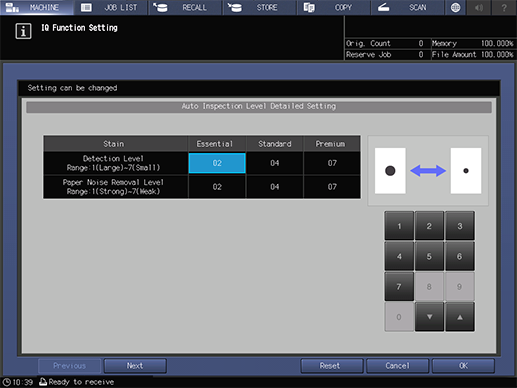The height and width of the screenshot is (388, 517).
Task: Go to the STORE tab
Action: pos(260,7)
